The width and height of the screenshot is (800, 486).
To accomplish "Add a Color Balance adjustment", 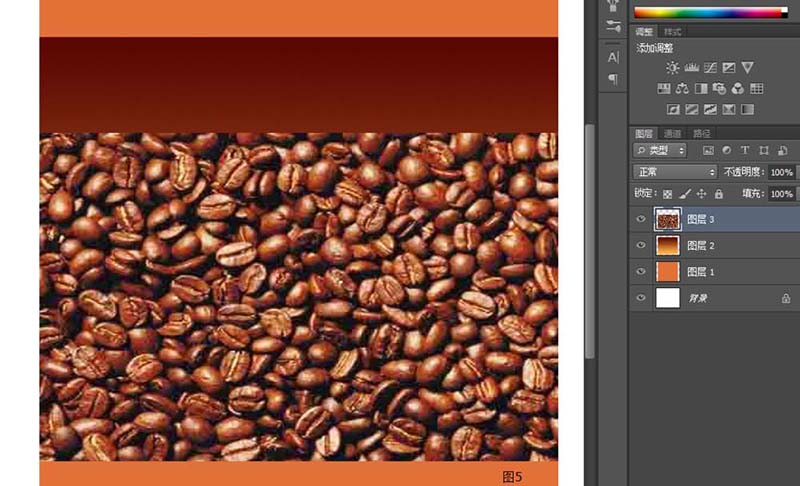I will (682, 89).
